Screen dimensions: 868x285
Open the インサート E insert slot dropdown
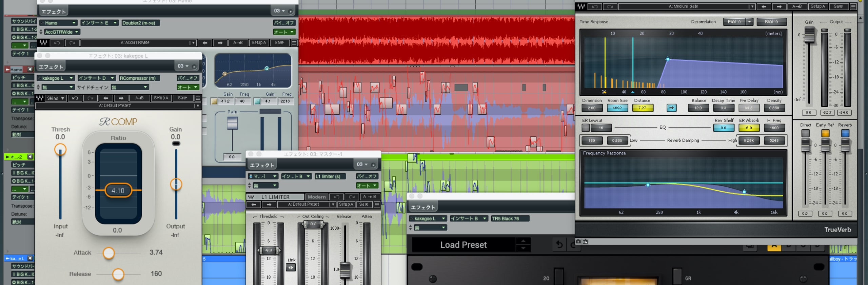pyautogui.click(x=99, y=23)
